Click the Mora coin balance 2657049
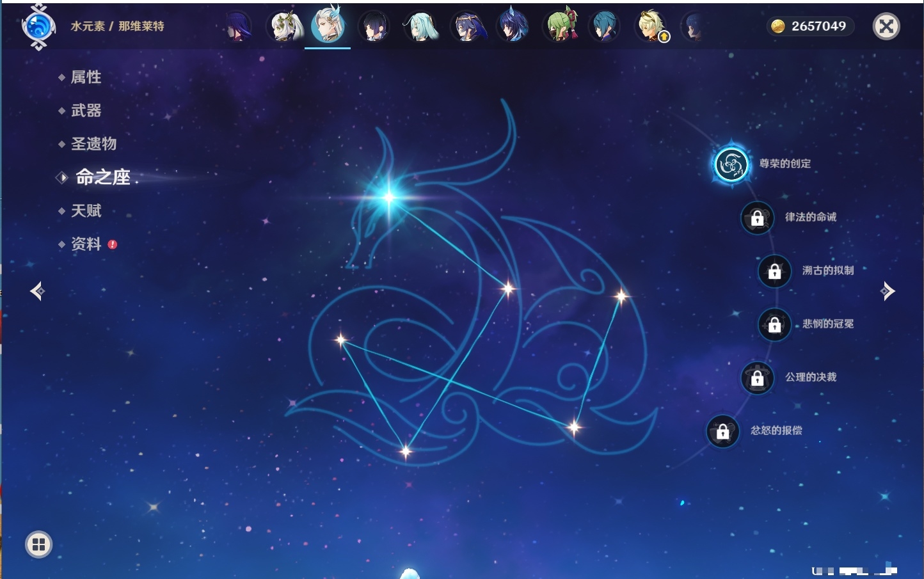The height and width of the screenshot is (579, 924). (809, 26)
